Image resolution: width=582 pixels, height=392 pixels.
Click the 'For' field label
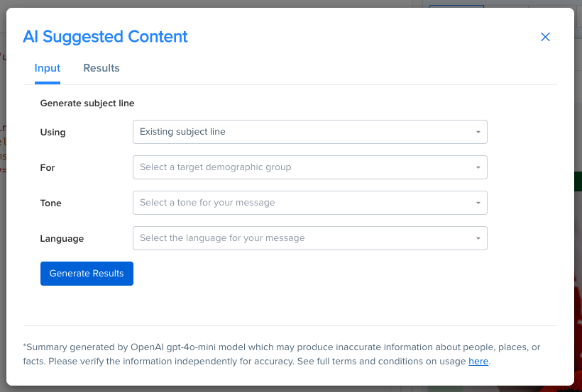coord(48,167)
